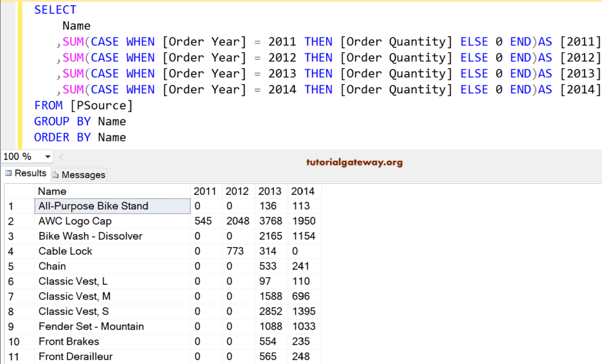The width and height of the screenshot is (602, 364).
Task: Switch to the Messages tab
Action: (79, 174)
